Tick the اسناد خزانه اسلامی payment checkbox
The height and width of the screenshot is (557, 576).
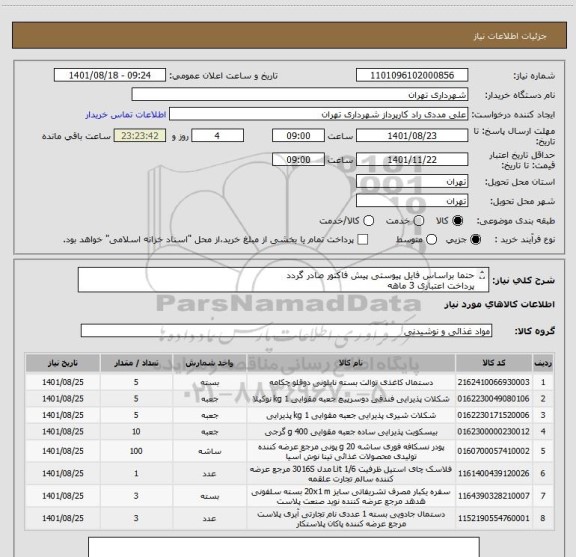pyautogui.click(x=363, y=240)
